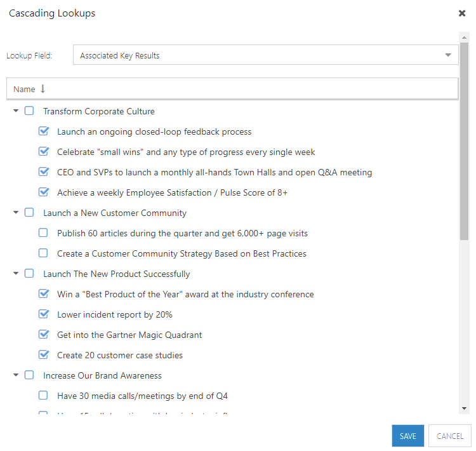The width and height of the screenshot is (476, 451).
Task: Click CEO and SVPs monthly Town Halls text
Action: coord(215,172)
